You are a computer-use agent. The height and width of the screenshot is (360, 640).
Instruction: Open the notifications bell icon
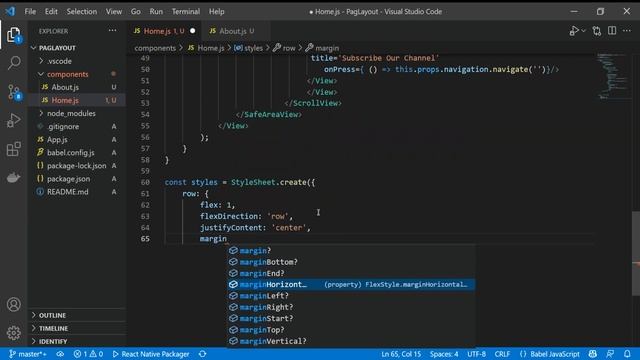click(627, 354)
